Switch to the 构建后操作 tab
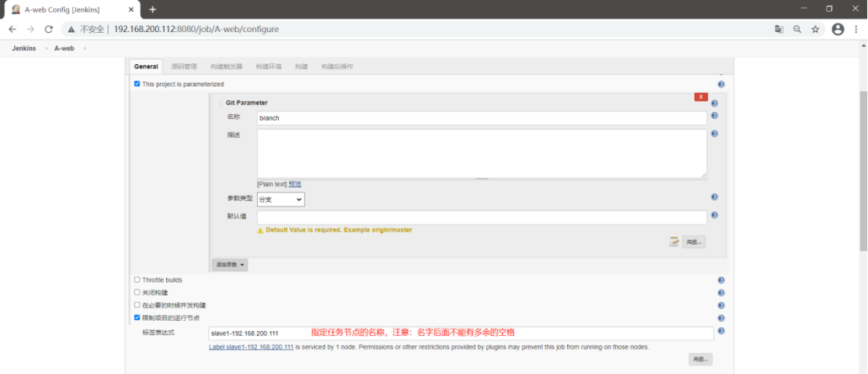Image resolution: width=868 pixels, height=374 pixels. click(x=337, y=67)
